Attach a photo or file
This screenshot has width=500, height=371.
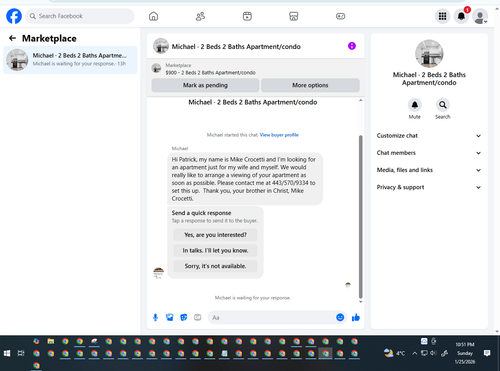point(170,317)
